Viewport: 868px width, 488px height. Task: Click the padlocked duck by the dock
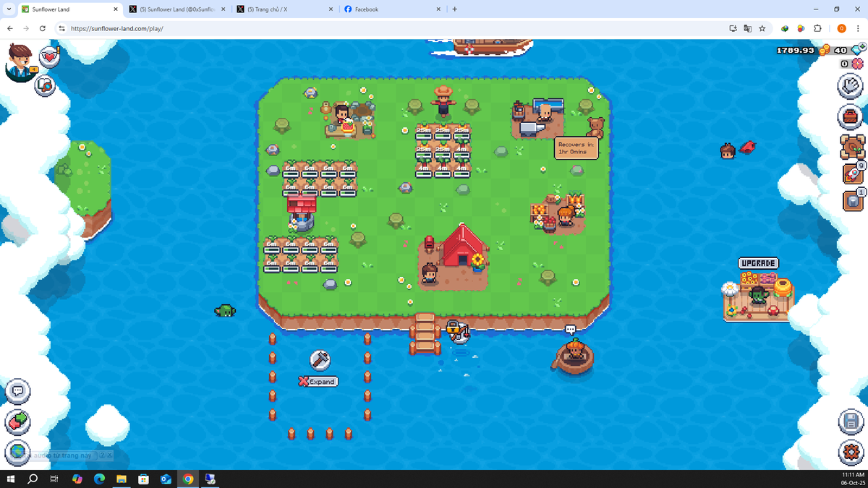[x=457, y=331]
